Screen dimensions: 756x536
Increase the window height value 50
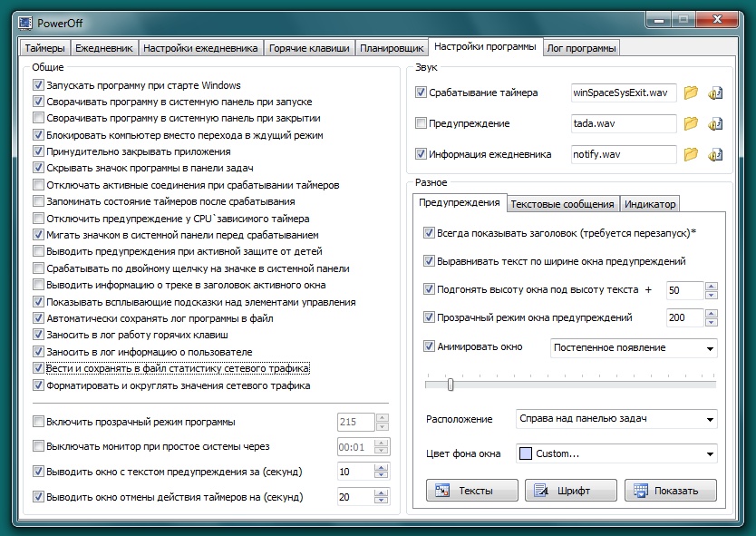coord(711,286)
